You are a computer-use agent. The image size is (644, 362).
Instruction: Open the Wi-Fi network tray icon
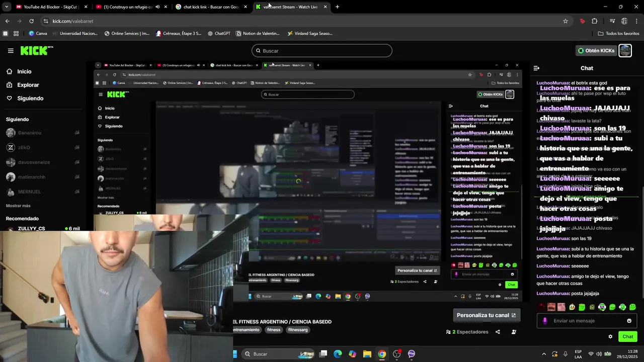click(591, 354)
